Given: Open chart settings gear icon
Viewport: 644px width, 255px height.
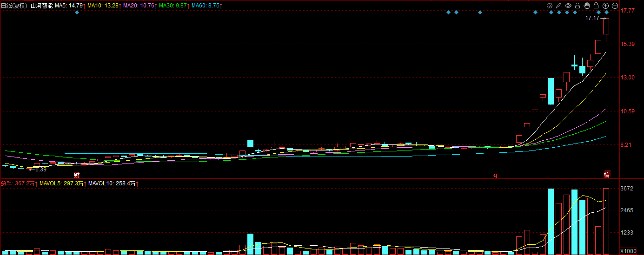Looking at the screenshot, I should pyautogui.click(x=549, y=6).
